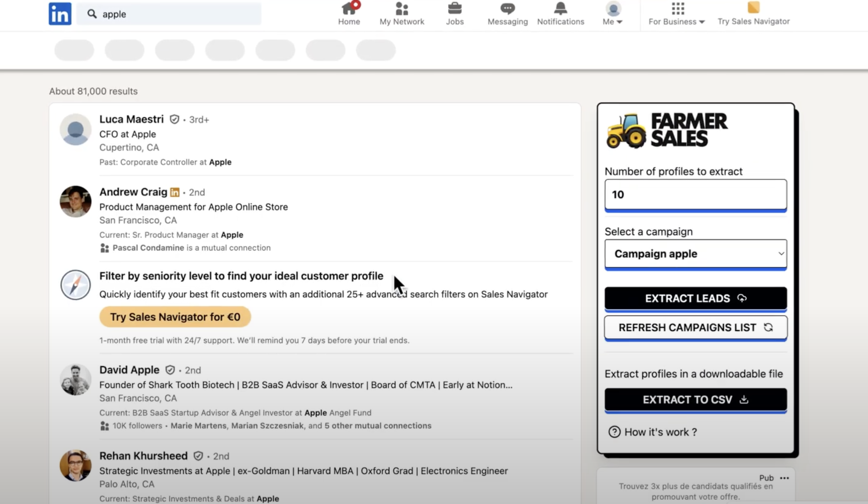
Task: Click the 'Palo Alto, CA' location text
Action: [x=127, y=484]
